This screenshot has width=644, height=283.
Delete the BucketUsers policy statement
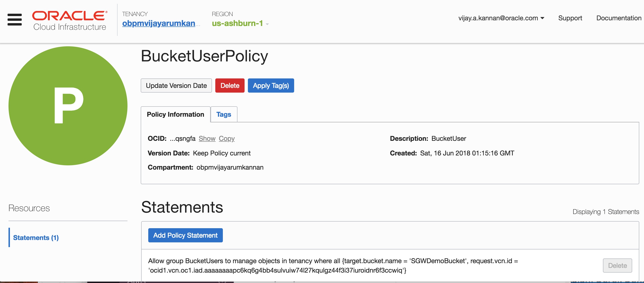[x=617, y=265]
